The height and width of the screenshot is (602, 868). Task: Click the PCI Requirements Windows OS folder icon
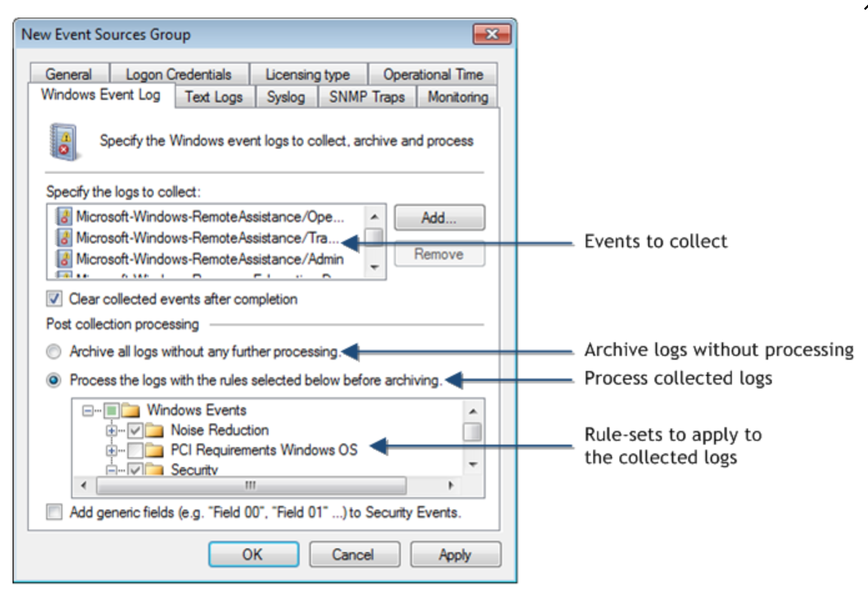coord(154,450)
